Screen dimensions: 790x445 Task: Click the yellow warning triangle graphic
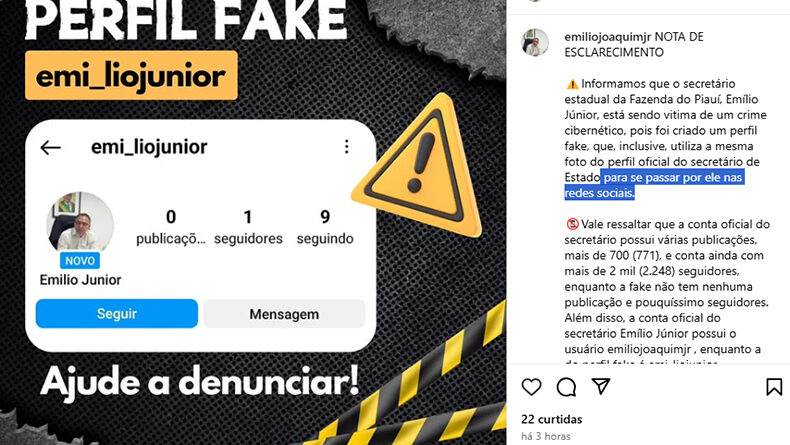(x=420, y=165)
